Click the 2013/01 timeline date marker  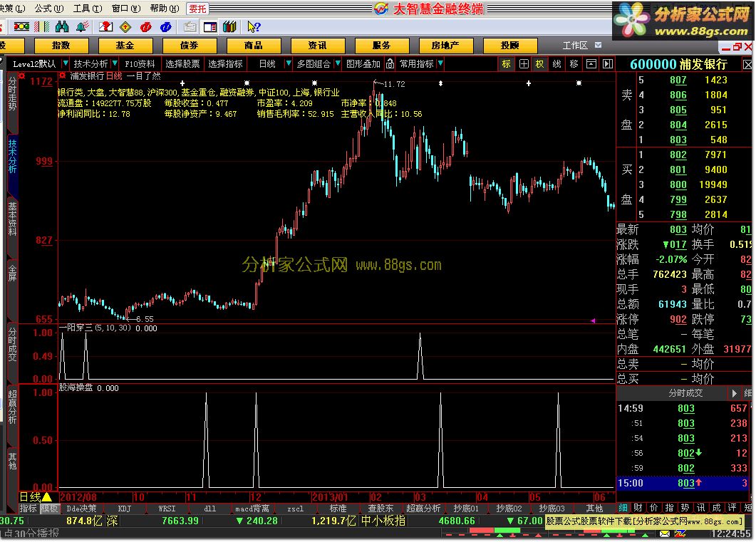tap(329, 496)
